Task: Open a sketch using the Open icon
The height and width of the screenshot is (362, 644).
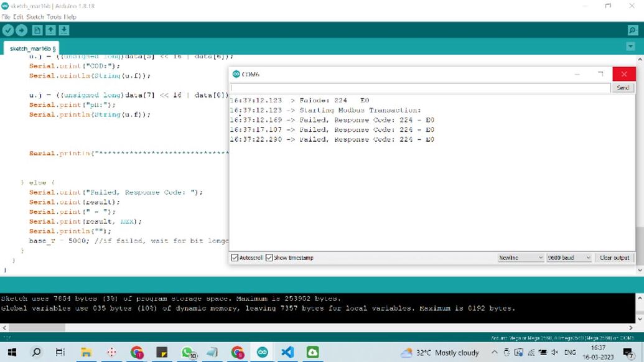Action: click(x=50, y=30)
